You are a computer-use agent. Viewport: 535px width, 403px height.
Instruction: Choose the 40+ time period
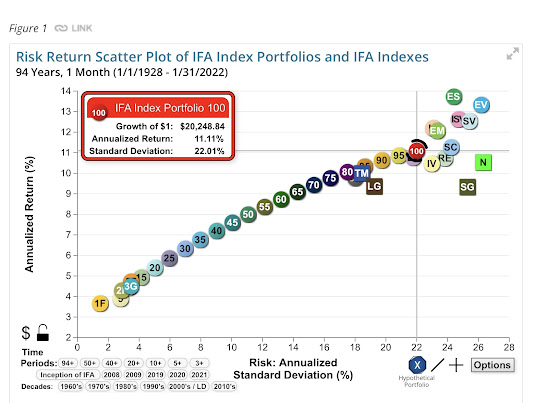point(112,363)
